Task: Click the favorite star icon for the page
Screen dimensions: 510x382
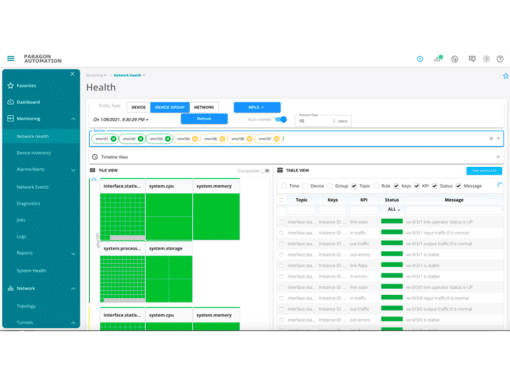Action: 505,76
